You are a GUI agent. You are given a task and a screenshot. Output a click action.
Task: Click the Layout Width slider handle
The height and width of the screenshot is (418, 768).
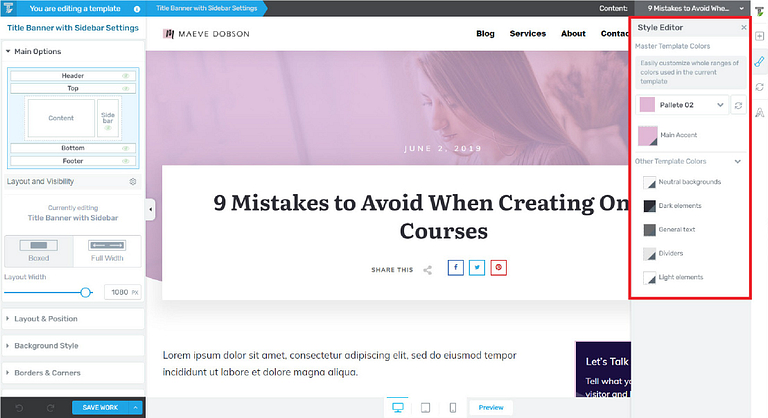point(86,293)
